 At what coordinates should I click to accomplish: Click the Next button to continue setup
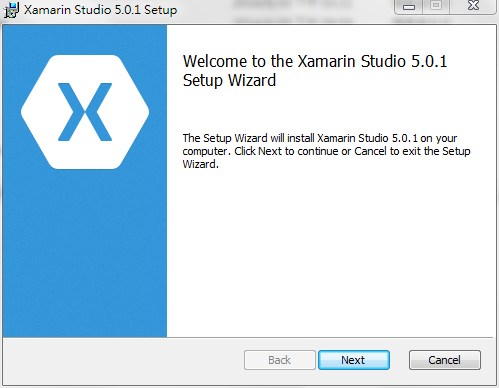(354, 360)
